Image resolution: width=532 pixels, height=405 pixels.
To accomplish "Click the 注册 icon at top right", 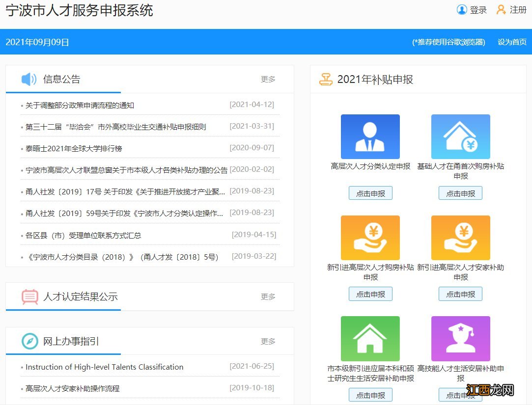I will (x=501, y=9).
